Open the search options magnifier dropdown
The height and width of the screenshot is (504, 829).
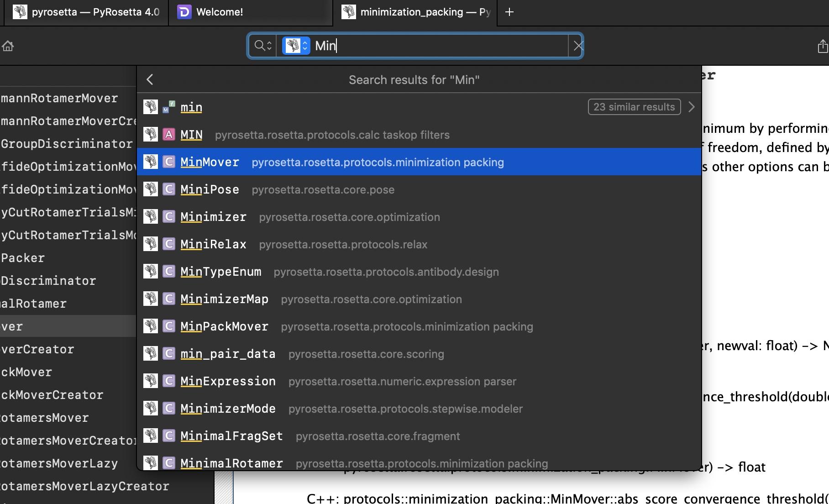click(x=263, y=46)
